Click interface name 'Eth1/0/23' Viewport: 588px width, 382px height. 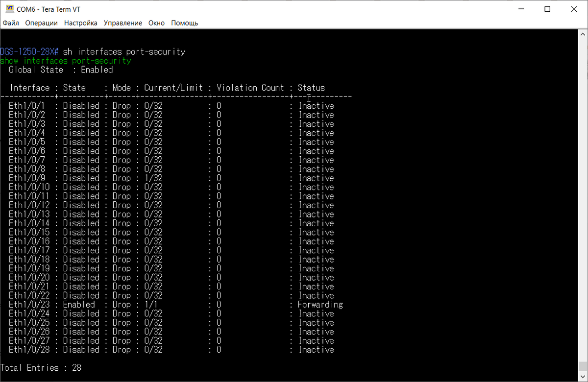pos(29,305)
